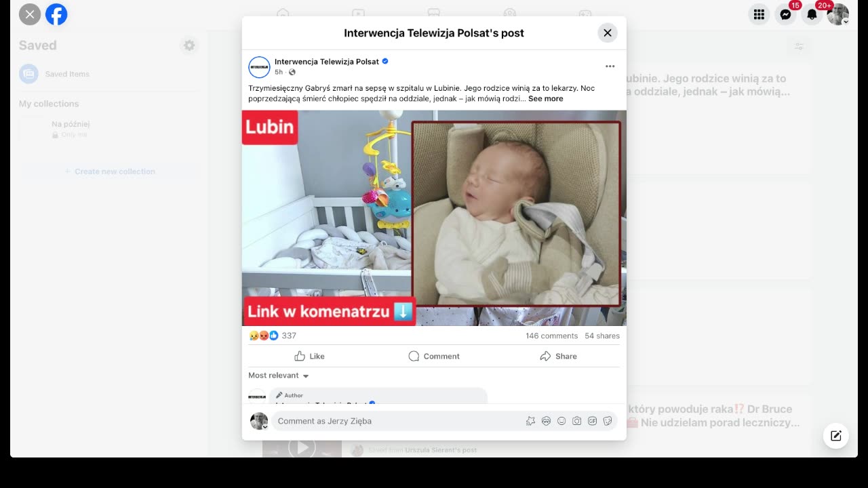Go to Marketplace tab in top navigation
Screen dimensions: 868x488
pos(434,13)
